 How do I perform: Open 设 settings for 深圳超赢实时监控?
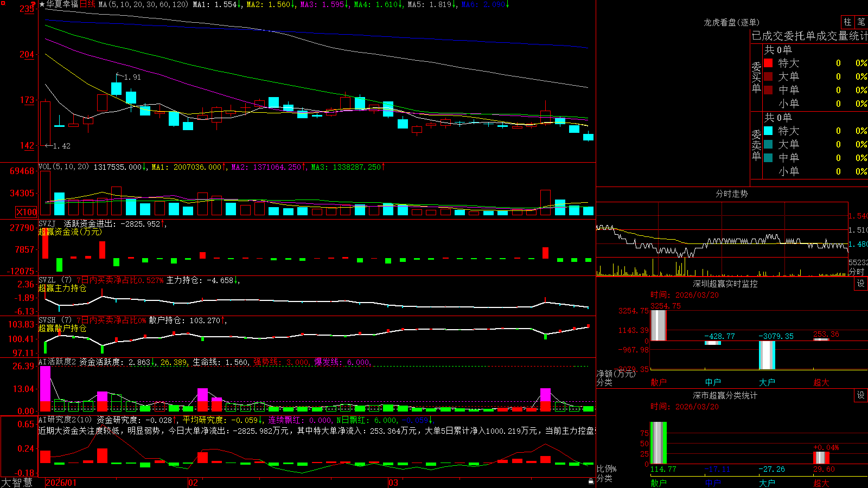(x=861, y=284)
